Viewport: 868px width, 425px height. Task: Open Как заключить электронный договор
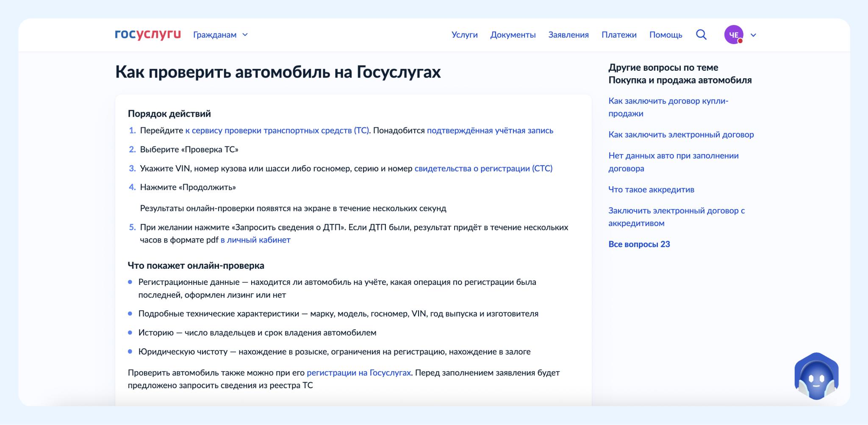coord(681,135)
